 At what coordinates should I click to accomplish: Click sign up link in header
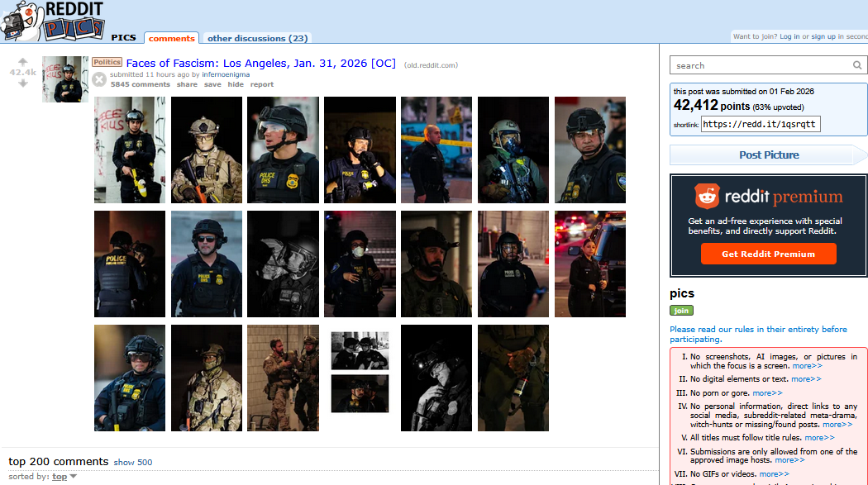[823, 36]
